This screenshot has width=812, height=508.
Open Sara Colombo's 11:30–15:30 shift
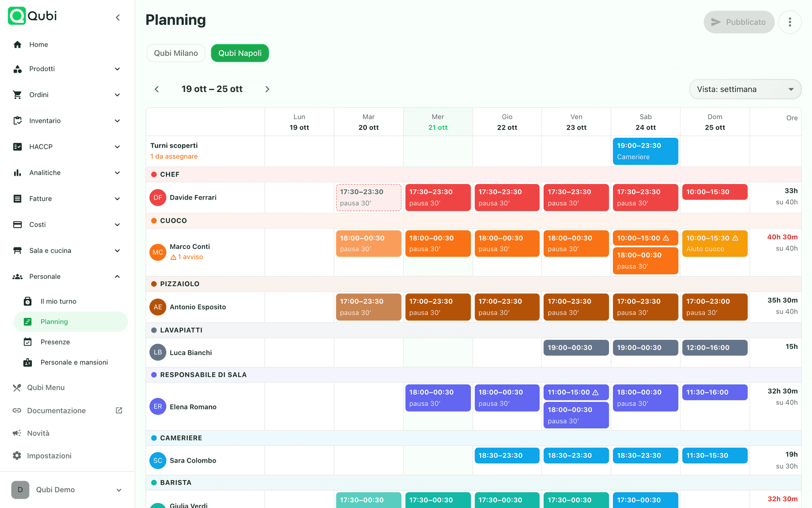click(x=715, y=456)
